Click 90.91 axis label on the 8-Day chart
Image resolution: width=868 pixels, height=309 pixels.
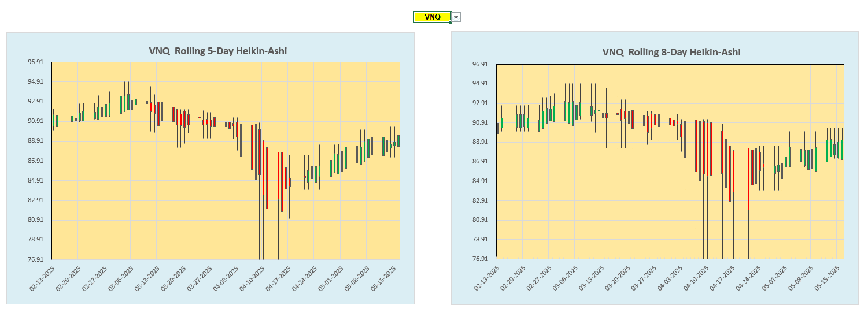pos(481,122)
